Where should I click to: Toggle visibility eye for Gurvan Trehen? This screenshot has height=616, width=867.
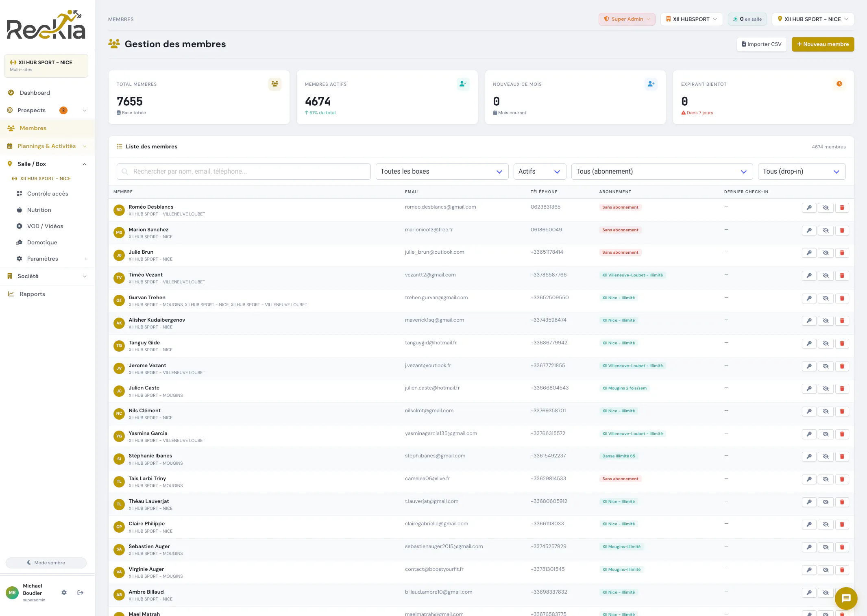pos(826,298)
